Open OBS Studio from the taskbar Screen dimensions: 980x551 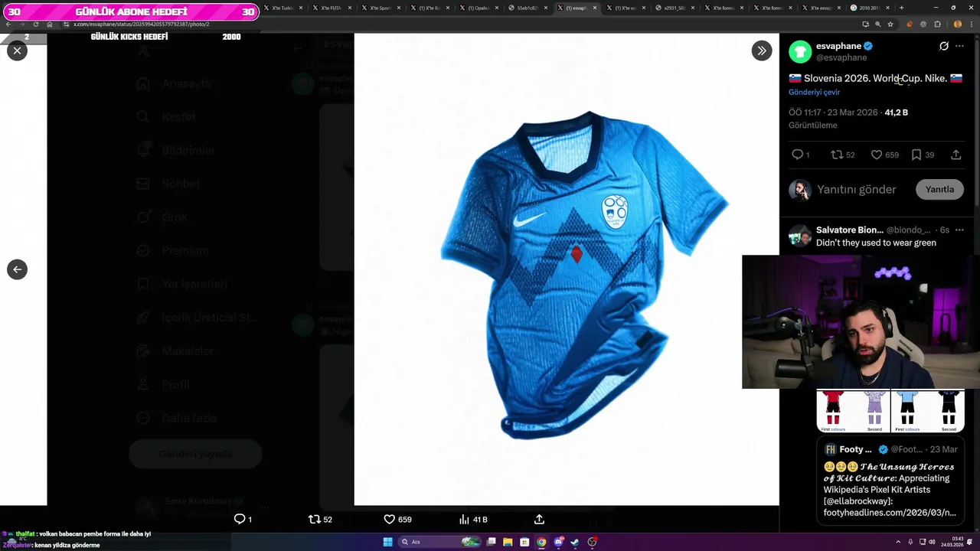click(x=592, y=542)
